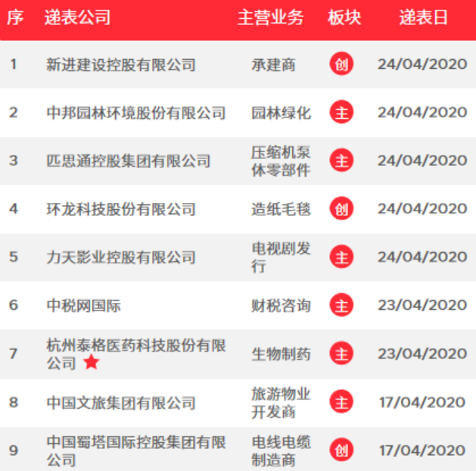The image size is (476, 471).
Task: Click the 序 column header
Action: point(15,17)
